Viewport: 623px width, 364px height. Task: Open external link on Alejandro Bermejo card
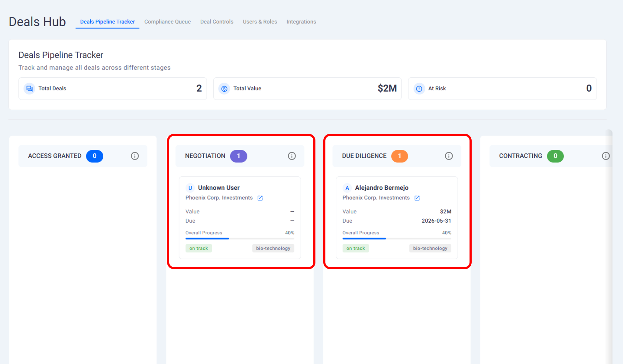pos(417,198)
